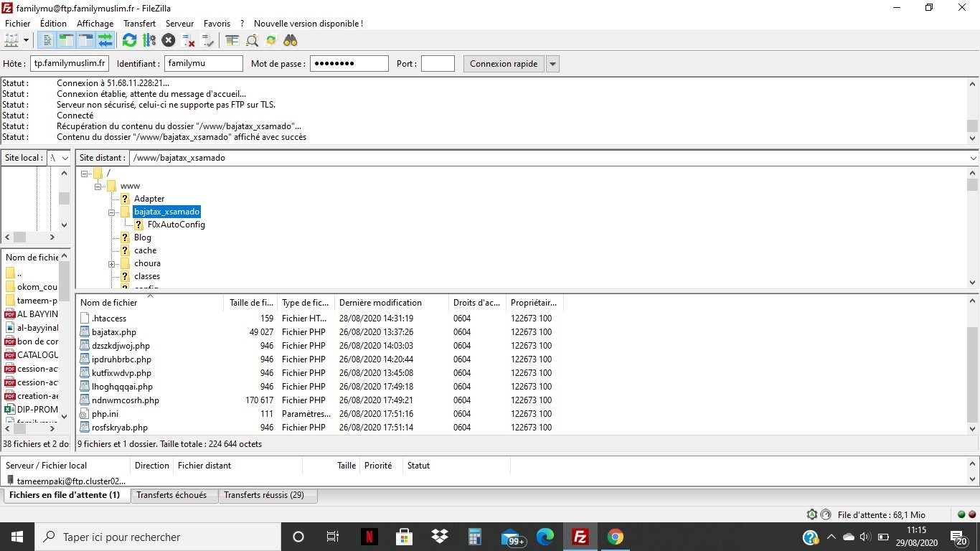Open the Favoris menu
This screenshot has height=551, width=980.
[x=217, y=24]
